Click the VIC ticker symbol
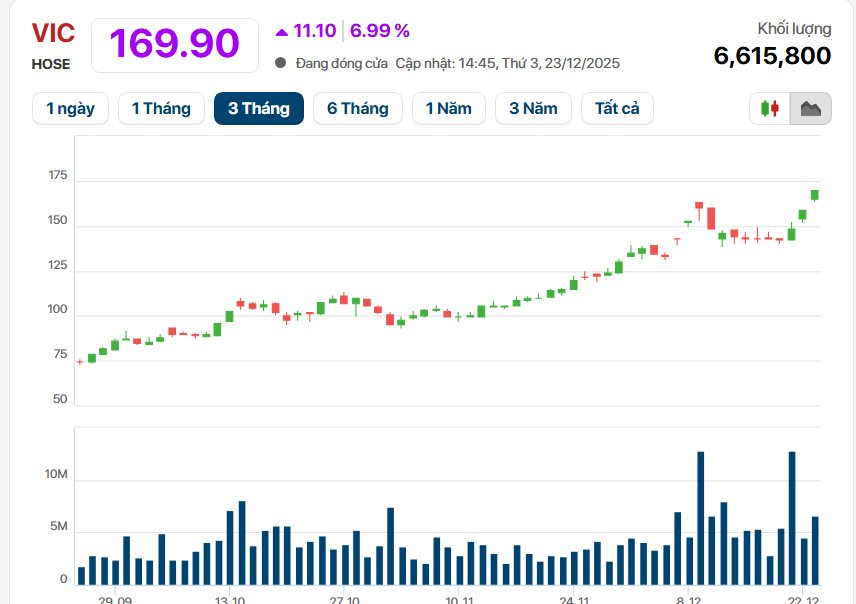 (53, 33)
